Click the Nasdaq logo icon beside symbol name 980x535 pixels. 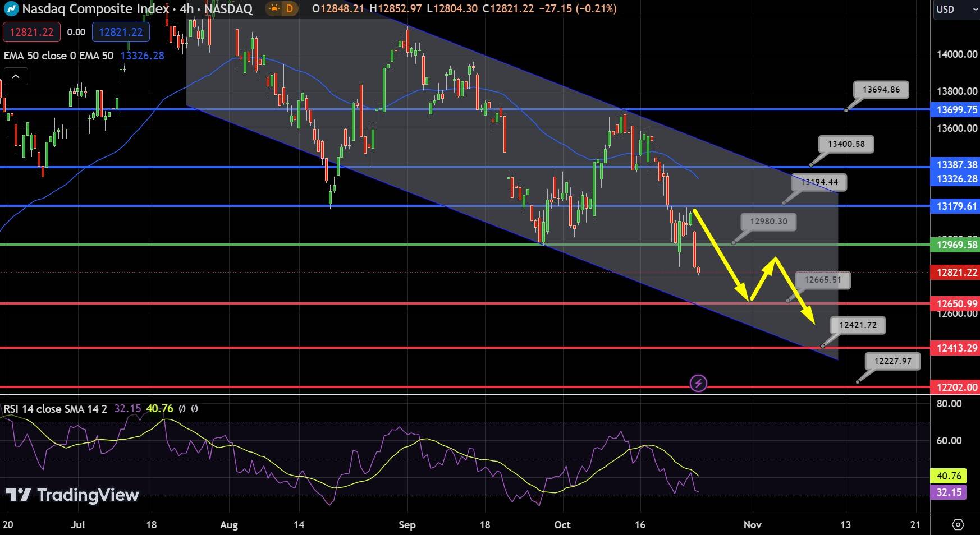click(x=11, y=9)
